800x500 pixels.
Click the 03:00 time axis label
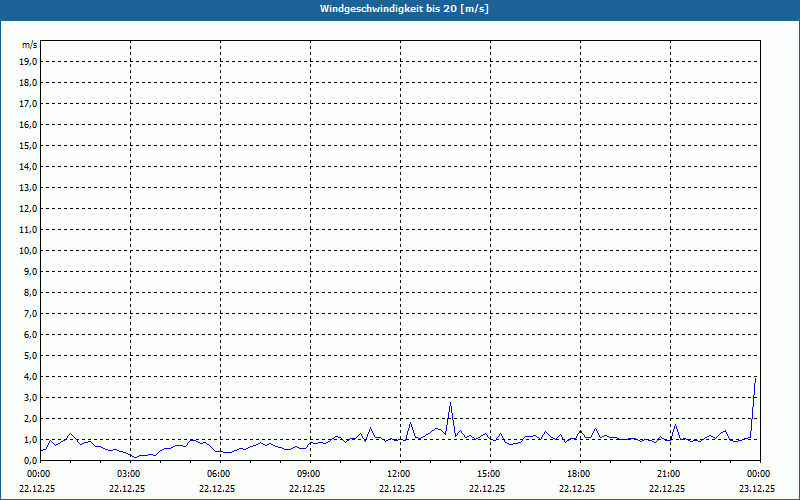point(128,473)
